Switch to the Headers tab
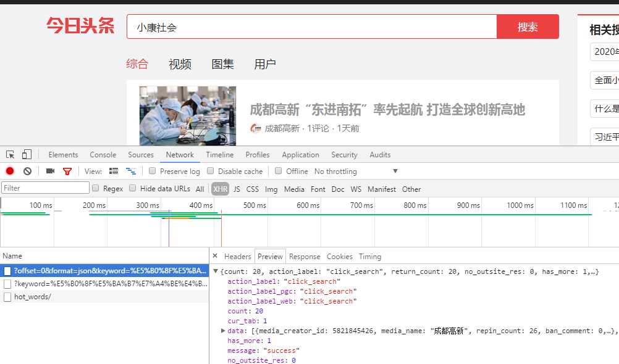 click(237, 256)
